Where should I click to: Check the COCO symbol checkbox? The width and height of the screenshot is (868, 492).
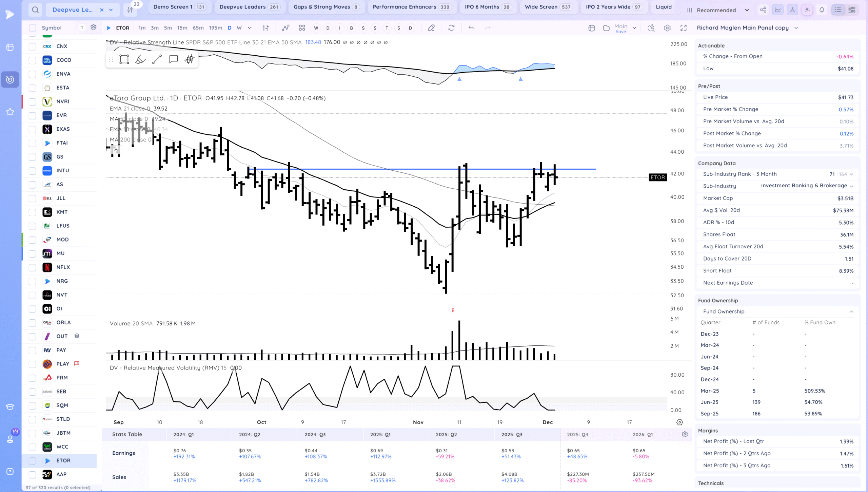32,60
